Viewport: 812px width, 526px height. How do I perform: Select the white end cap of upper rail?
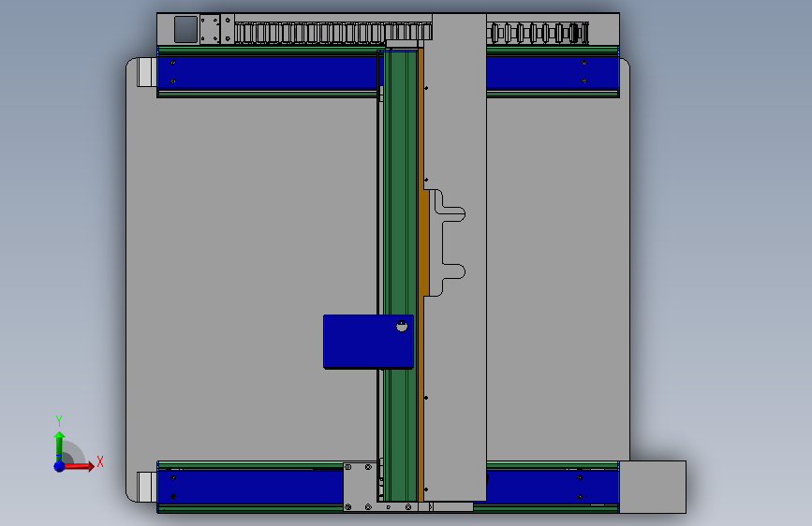point(146,72)
